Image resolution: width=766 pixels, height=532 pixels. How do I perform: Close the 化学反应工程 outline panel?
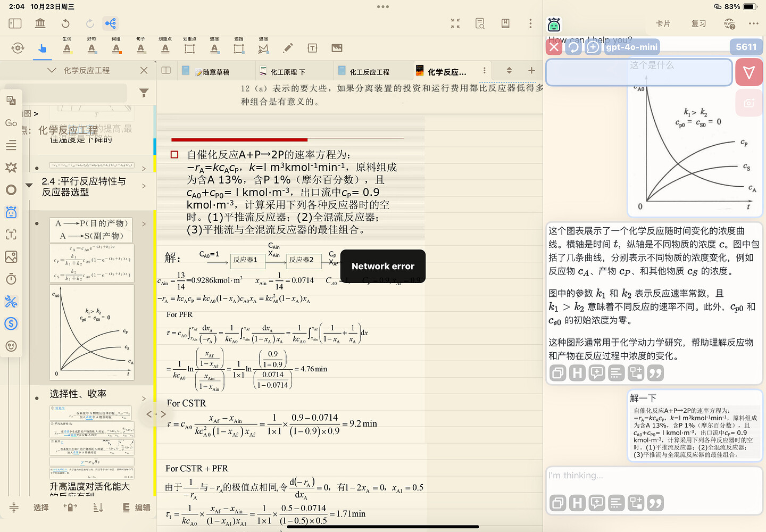pyautogui.click(x=144, y=70)
